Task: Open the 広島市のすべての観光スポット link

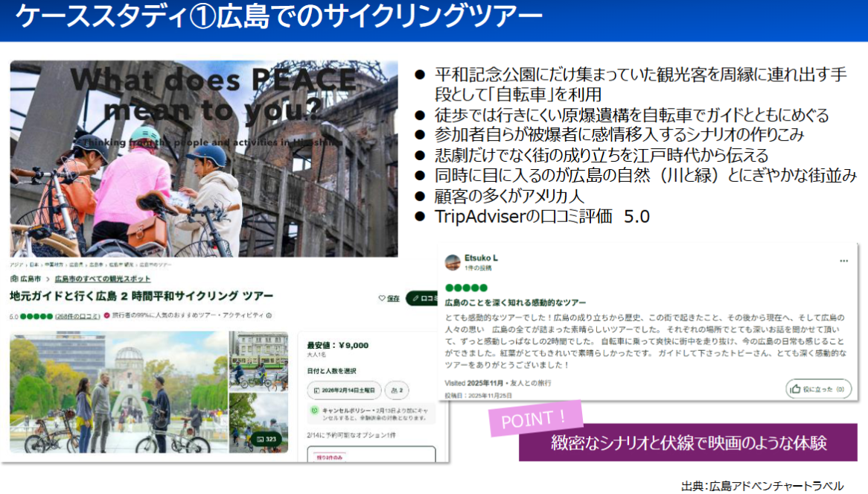Action: click(x=103, y=279)
